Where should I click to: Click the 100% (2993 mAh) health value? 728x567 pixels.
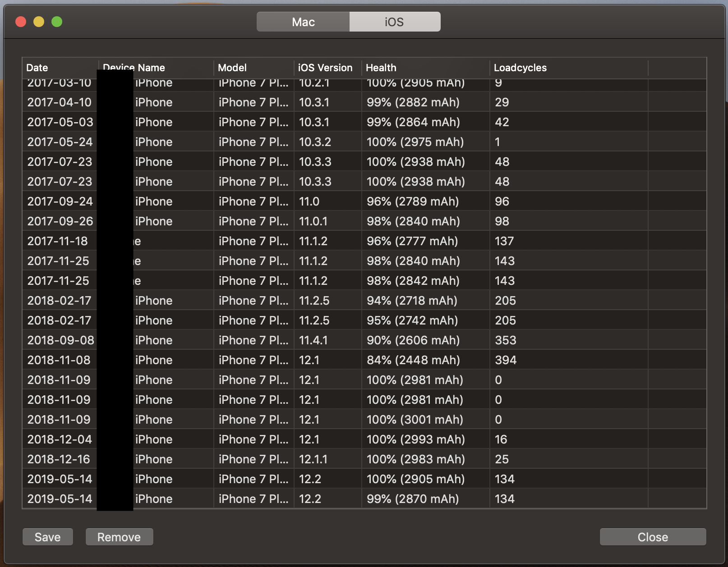(416, 439)
